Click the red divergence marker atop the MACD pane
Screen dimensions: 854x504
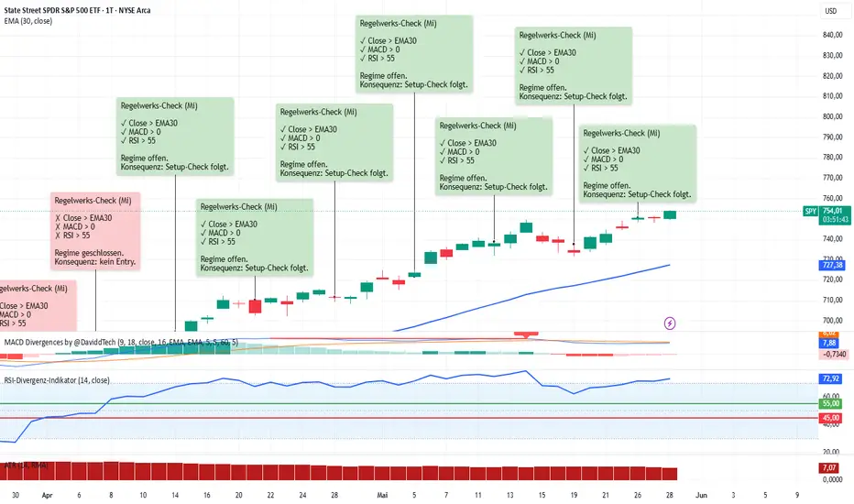526,334
